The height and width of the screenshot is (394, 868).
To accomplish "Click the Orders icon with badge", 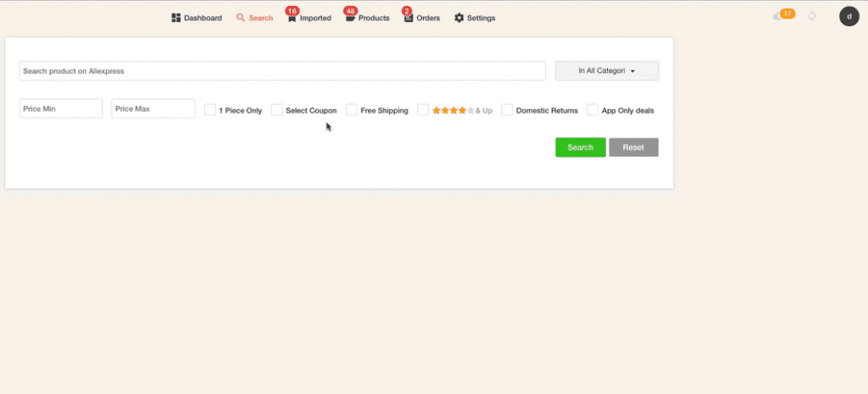I will [x=409, y=19].
